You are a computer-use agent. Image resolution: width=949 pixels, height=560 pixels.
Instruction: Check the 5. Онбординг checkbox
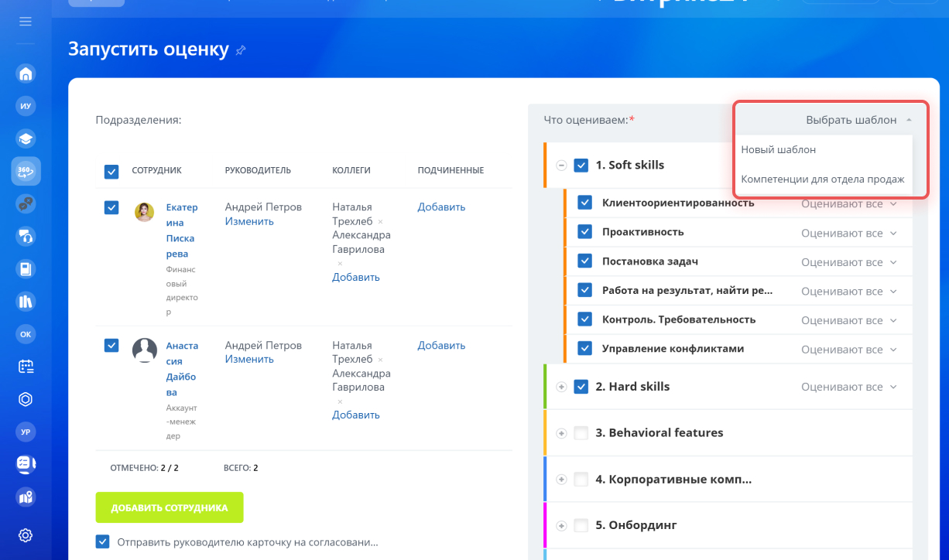[x=581, y=525]
